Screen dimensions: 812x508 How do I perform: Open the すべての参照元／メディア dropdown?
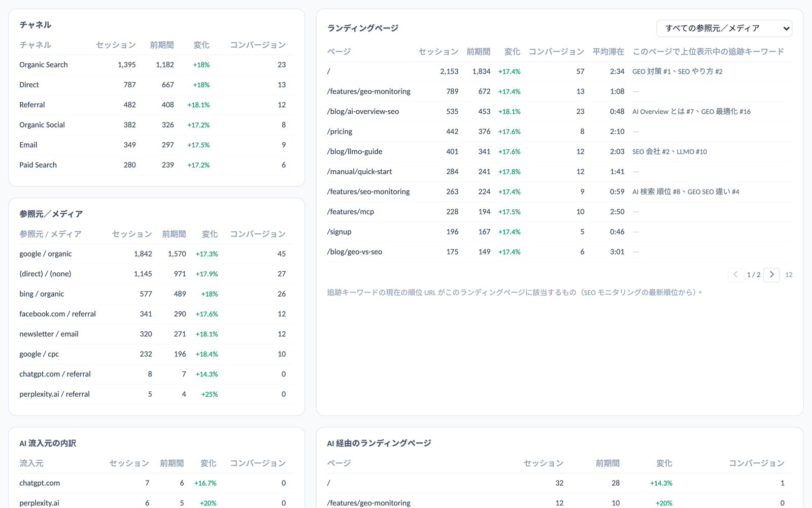(x=724, y=28)
